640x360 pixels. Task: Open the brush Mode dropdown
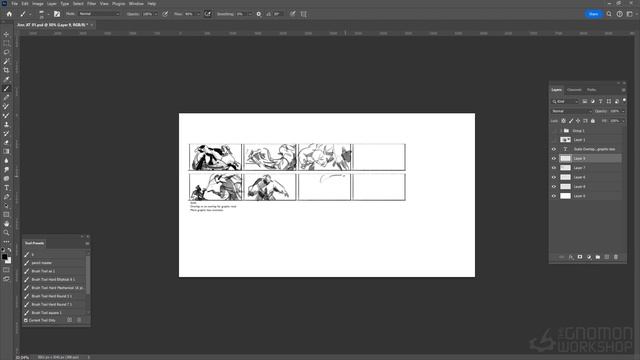pyautogui.click(x=99, y=14)
